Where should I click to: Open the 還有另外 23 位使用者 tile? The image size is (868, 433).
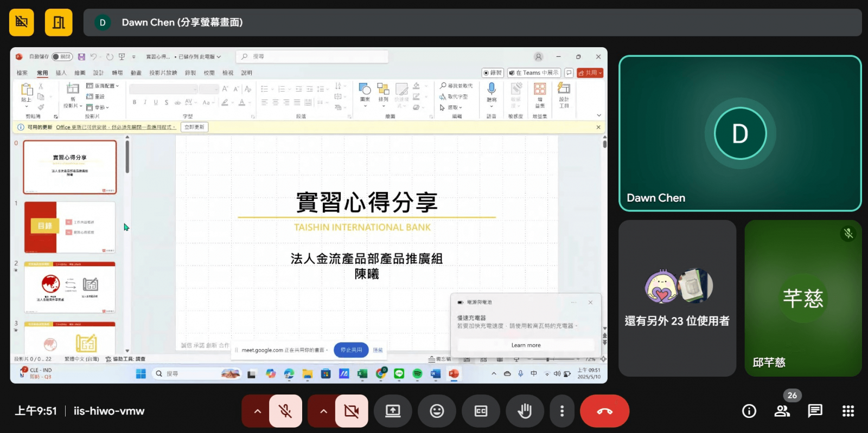pos(677,298)
